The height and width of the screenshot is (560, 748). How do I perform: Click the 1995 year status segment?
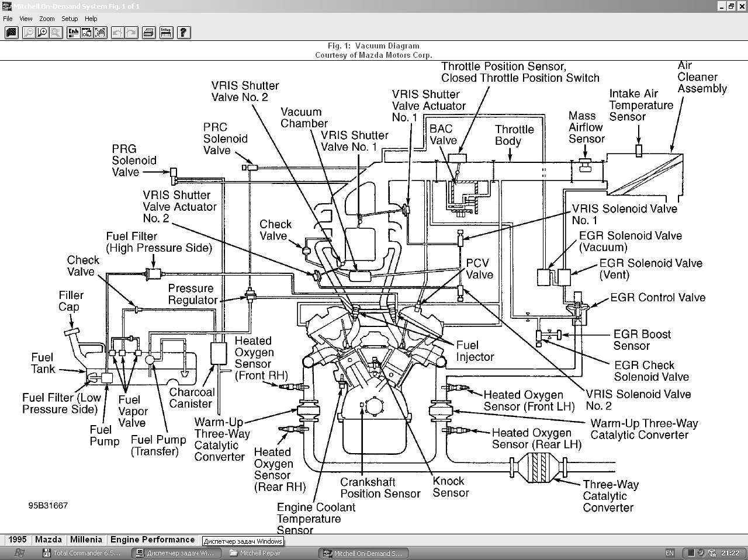tap(17, 540)
